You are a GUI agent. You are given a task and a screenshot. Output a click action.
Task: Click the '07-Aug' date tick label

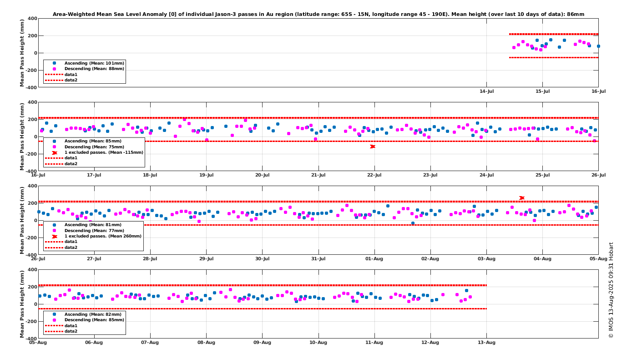[150, 343]
